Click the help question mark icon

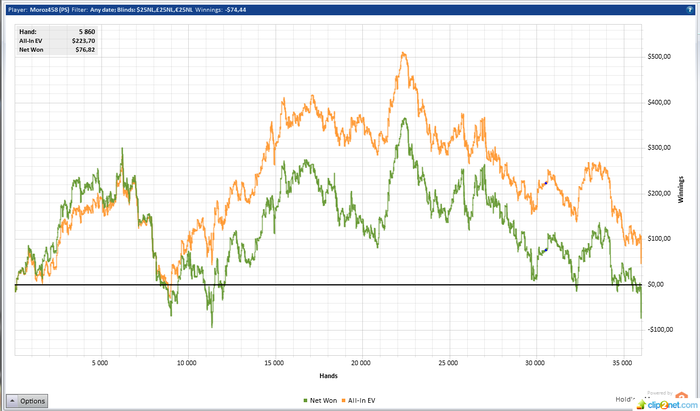coord(690,9)
